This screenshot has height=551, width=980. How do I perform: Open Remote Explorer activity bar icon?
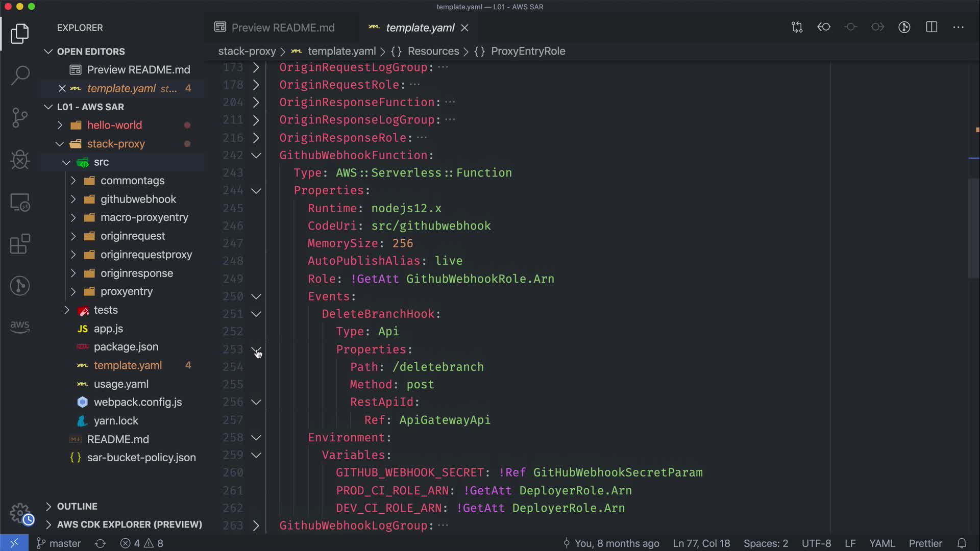click(x=20, y=203)
